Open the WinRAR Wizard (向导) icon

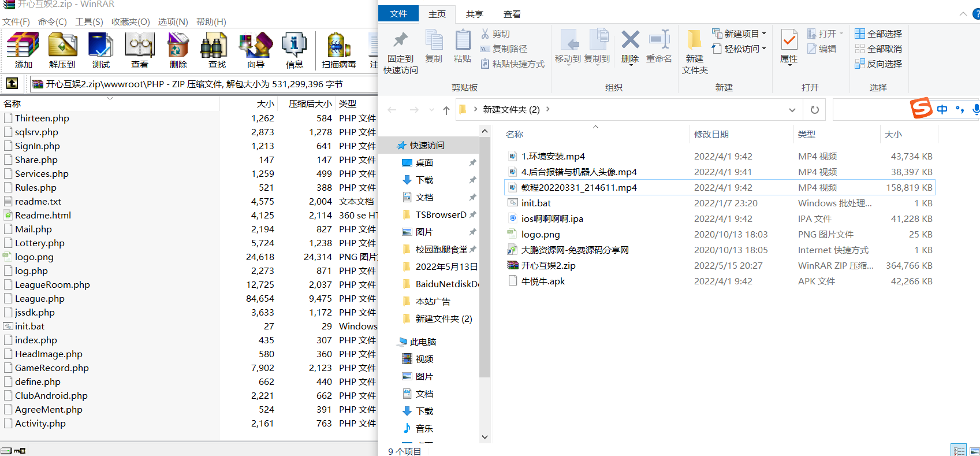click(255, 50)
